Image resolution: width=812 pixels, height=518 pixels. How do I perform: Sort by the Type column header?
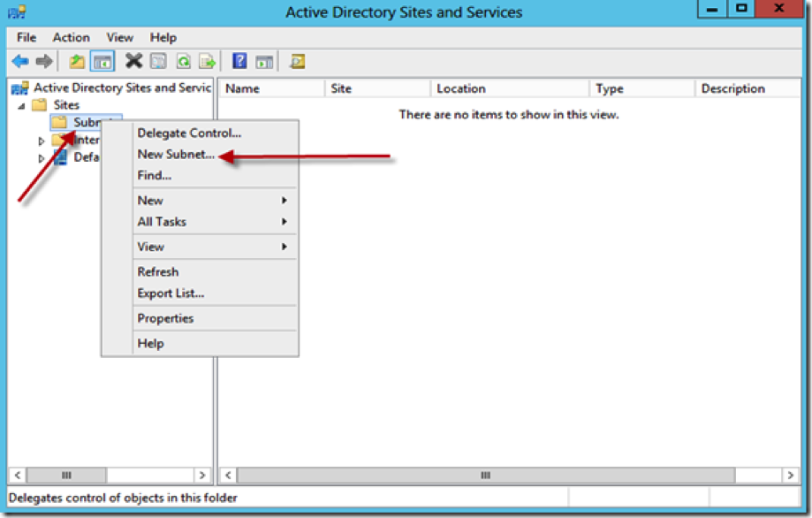(642, 88)
